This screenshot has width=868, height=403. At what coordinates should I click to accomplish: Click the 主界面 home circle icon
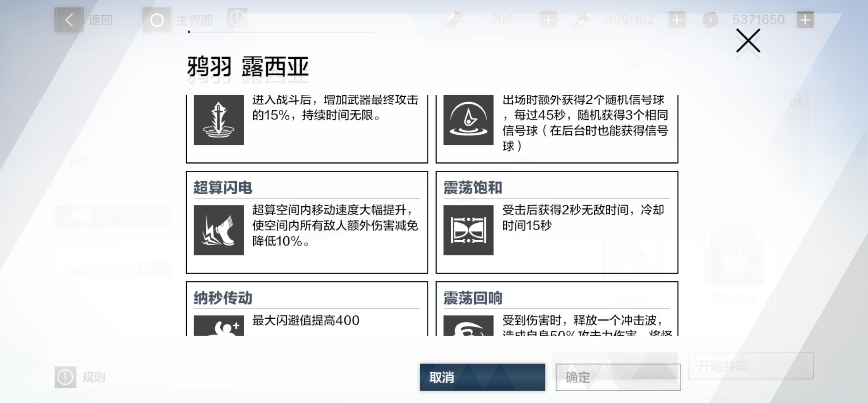157,20
